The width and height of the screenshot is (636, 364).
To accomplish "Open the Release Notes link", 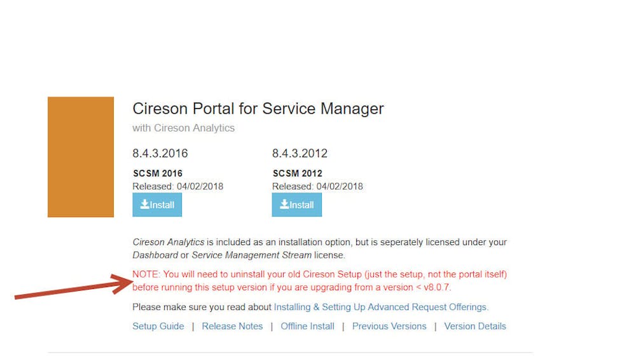I will click(232, 326).
